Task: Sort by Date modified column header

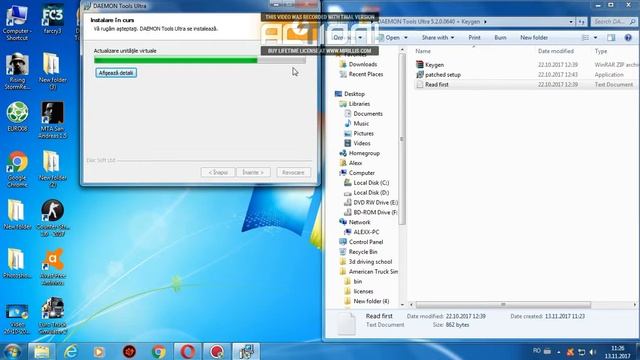Action: click(x=556, y=51)
